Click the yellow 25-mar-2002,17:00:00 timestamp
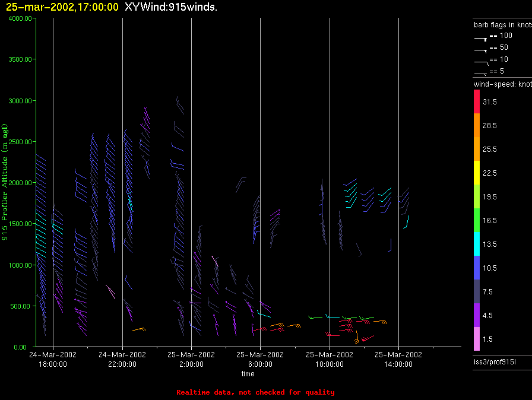Viewport: 532px width, 400px height. [62, 7]
